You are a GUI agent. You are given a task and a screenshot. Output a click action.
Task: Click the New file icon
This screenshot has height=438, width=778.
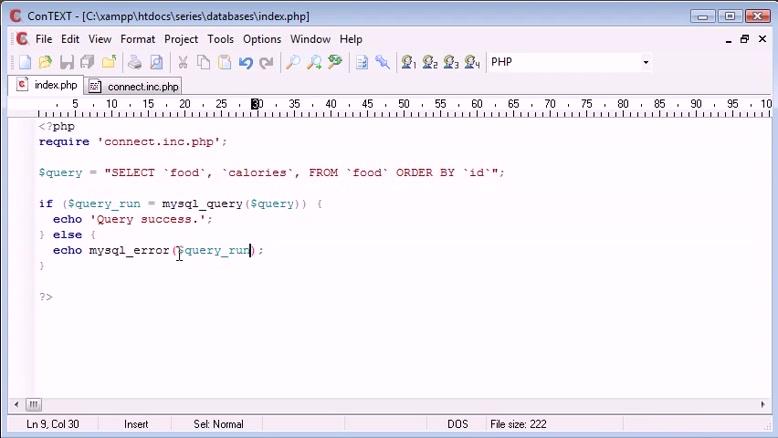24,63
